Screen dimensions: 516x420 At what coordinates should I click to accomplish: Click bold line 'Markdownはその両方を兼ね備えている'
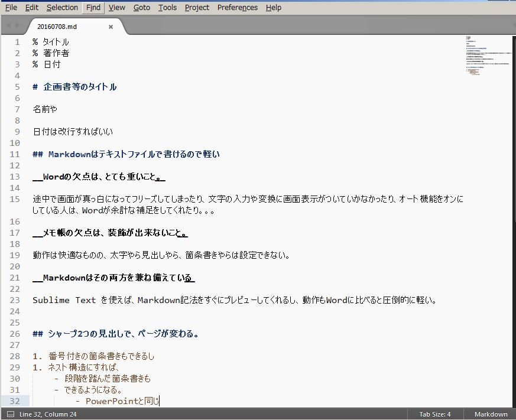coord(113,278)
